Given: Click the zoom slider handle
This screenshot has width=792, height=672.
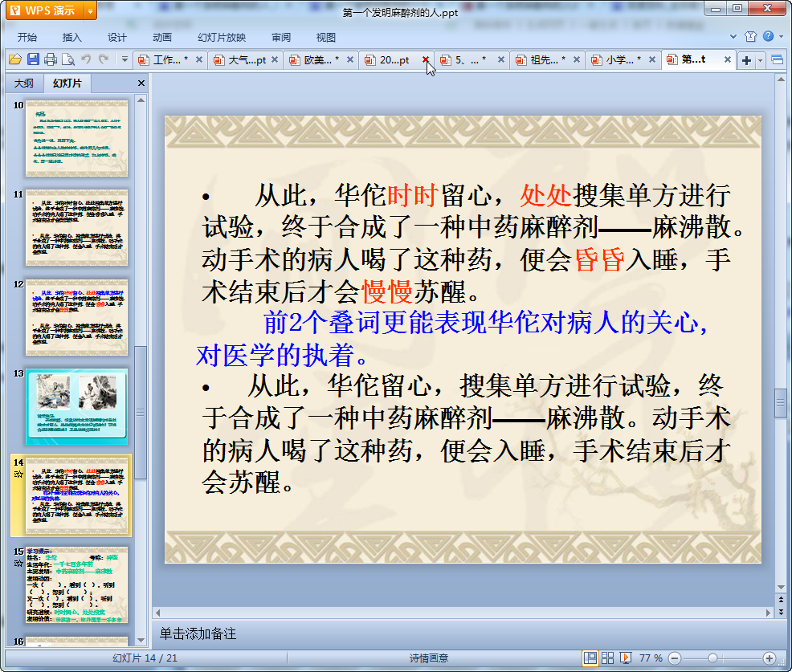Looking at the screenshot, I should point(712,658).
